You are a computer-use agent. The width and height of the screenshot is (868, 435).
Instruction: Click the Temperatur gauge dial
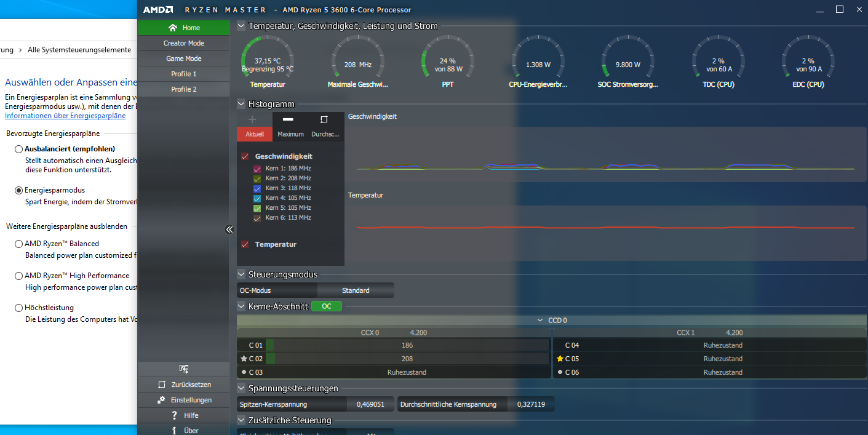(x=268, y=60)
